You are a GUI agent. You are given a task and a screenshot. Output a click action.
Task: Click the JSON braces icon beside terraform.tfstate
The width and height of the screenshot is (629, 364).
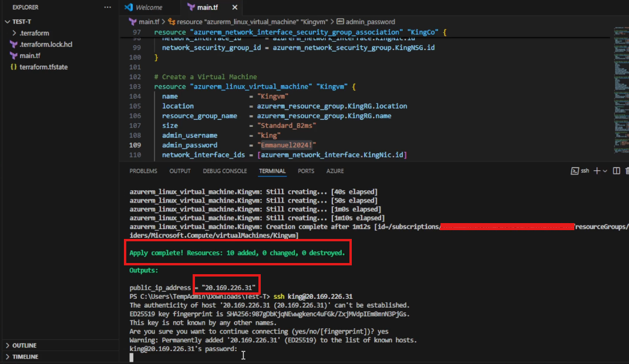pyautogui.click(x=14, y=67)
